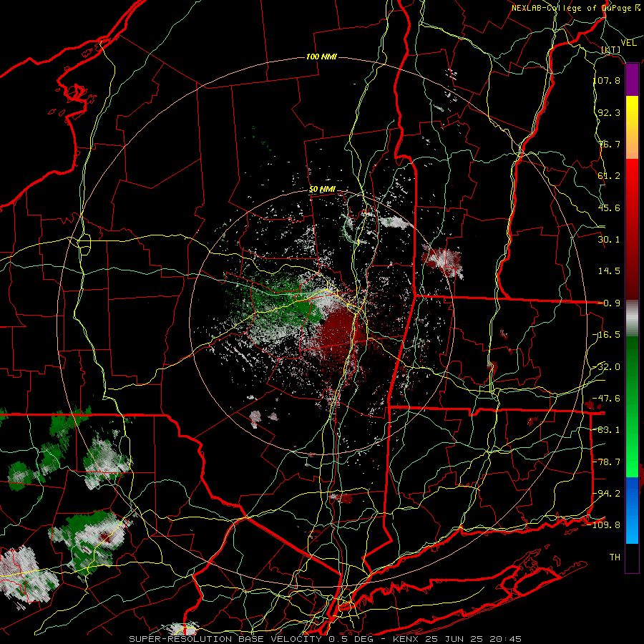
Task: Click the NEXLAB-College of DuPage credit text
Action: (575, 8)
